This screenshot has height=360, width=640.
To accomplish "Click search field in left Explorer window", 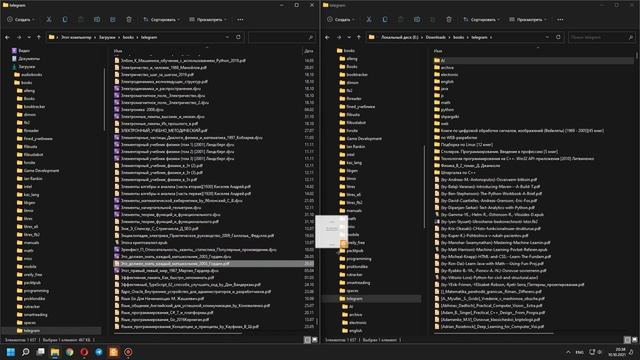I will 281,37.
